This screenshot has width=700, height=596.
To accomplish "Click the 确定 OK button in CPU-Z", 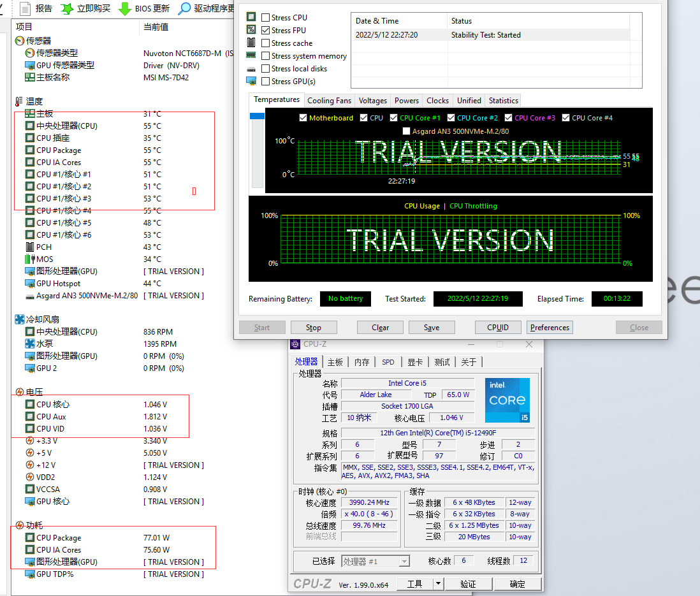I will 518,584.
